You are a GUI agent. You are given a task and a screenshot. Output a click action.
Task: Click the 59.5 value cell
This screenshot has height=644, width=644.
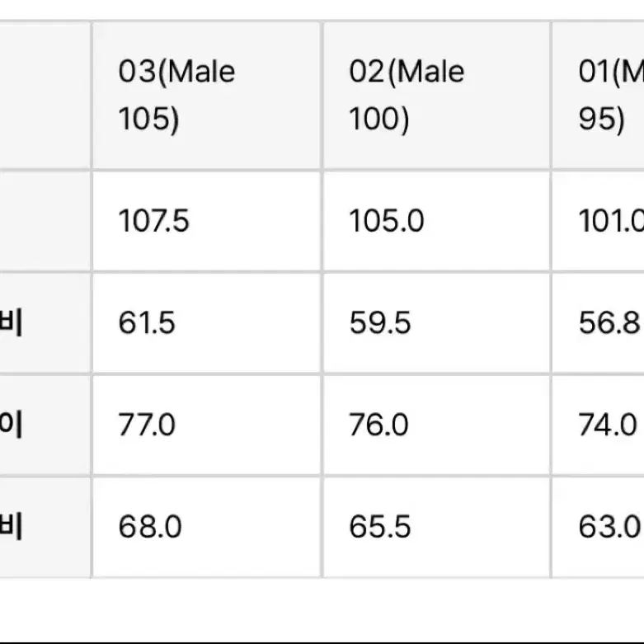436,322
